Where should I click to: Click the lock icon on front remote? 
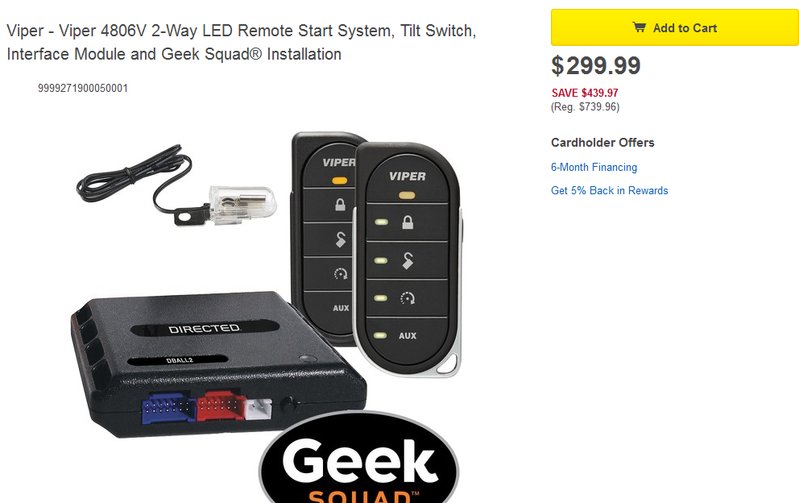[408, 222]
